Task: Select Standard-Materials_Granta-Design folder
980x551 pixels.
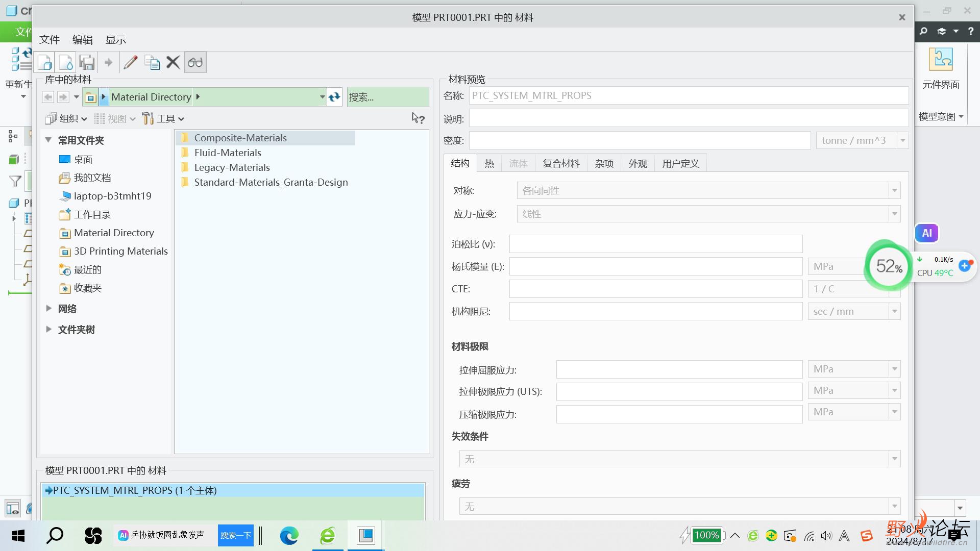Action: (271, 182)
